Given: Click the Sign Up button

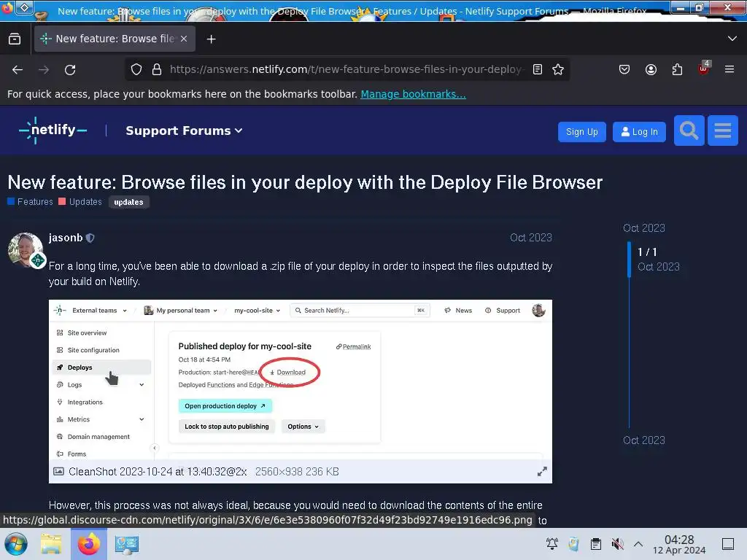Looking at the screenshot, I should (x=581, y=132).
